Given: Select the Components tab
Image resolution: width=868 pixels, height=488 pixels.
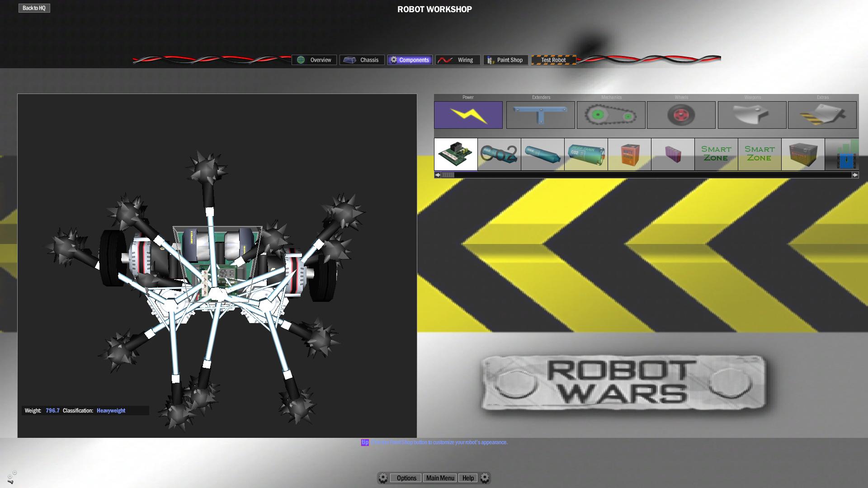Looking at the screenshot, I should 410,60.
